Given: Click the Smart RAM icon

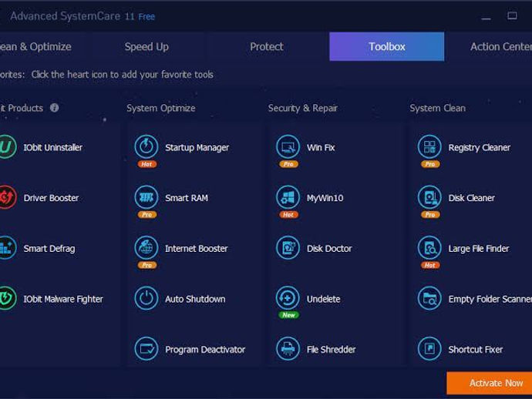Looking at the screenshot, I should point(146,197).
